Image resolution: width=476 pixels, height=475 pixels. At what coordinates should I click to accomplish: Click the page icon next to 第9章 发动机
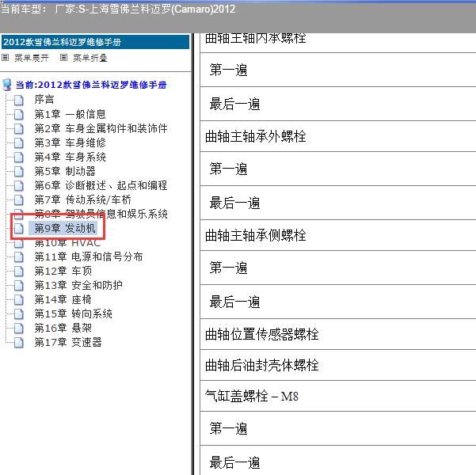(x=19, y=229)
